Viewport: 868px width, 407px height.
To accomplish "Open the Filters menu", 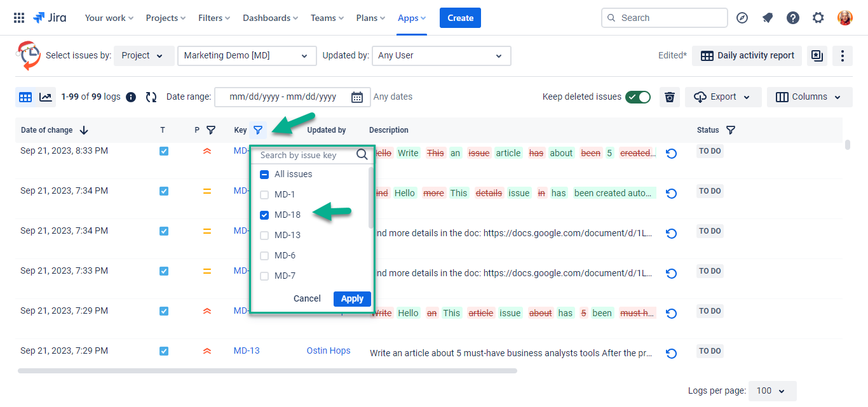I will (214, 18).
